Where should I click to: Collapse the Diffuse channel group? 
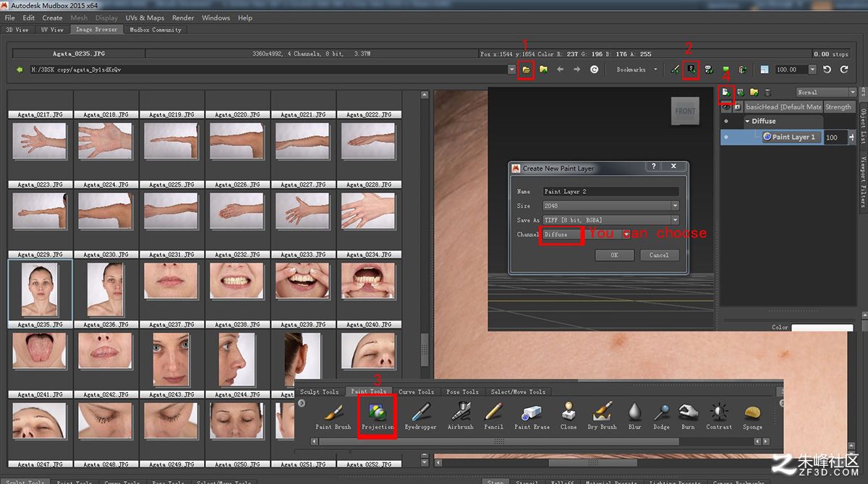pos(748,122)
